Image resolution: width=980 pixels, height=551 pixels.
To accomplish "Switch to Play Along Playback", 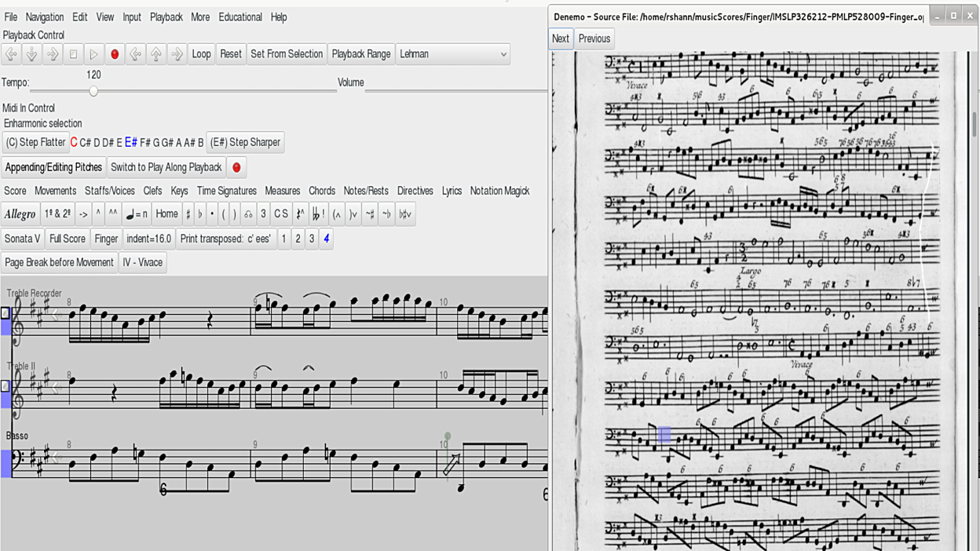I will (166, 167).
